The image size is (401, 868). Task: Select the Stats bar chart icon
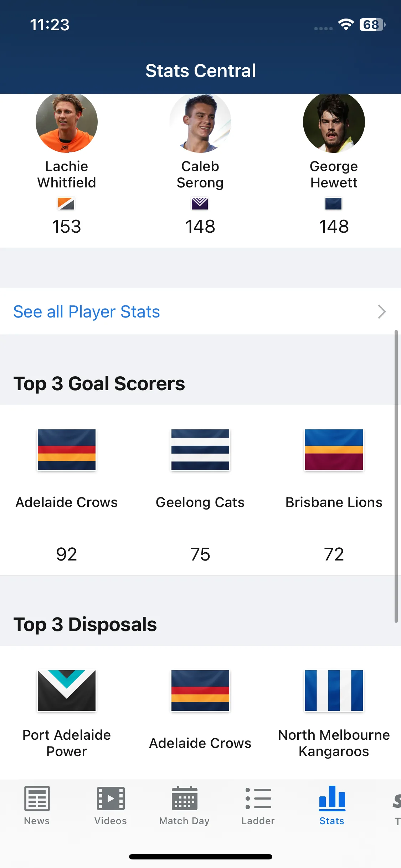point(332,797)
